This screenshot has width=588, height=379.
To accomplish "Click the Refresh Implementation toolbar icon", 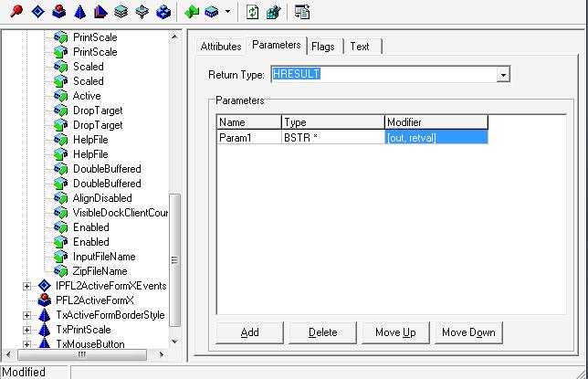I will click(x=252, y=12).
